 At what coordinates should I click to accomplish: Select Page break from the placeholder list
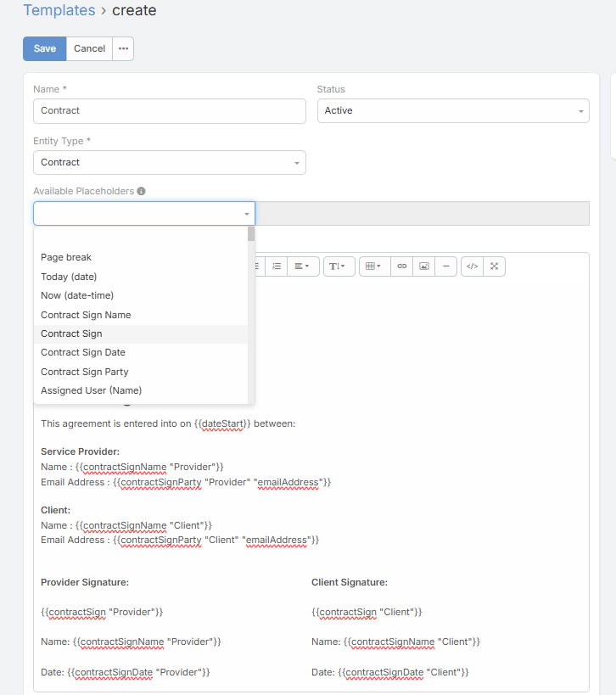tap(67, 257)
